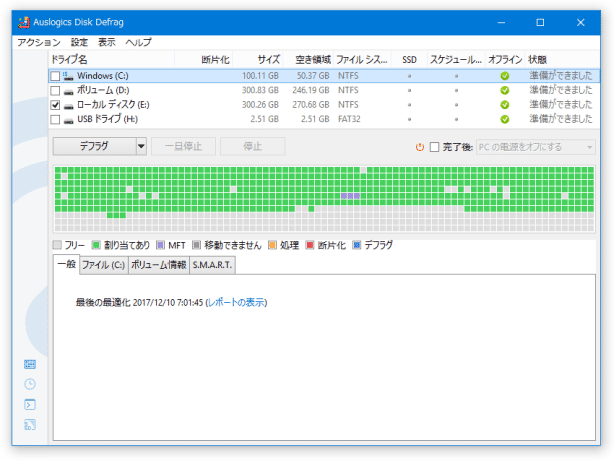
Task: Click the orange 処理 legend swatch
Action: coord(272,245)
